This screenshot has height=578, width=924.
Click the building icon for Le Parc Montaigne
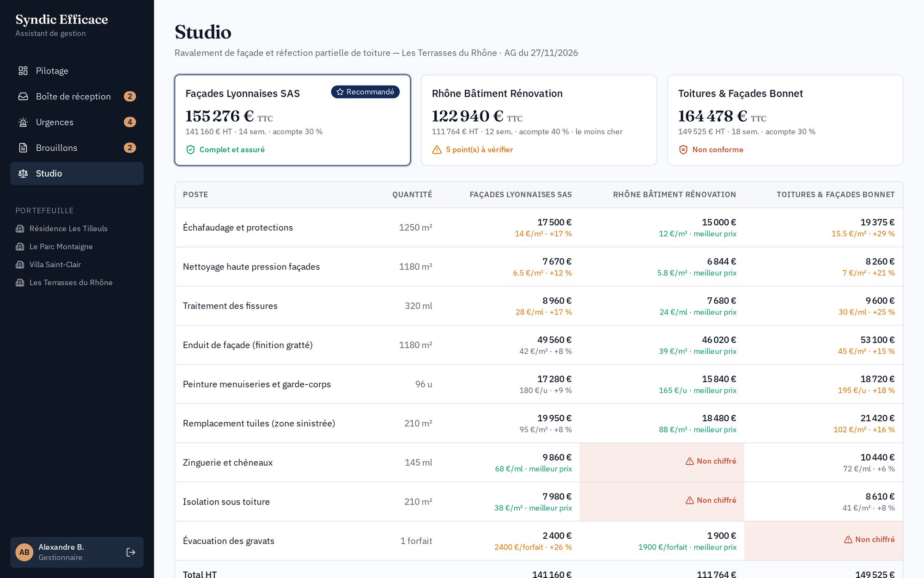coord(20,246)
